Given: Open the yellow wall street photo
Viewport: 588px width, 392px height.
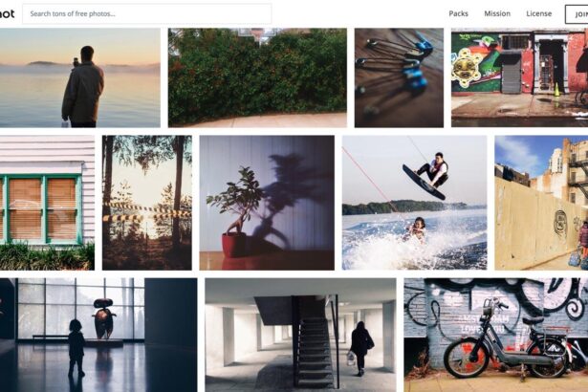Looking at the screenshot, I should pyautogui.click(x=541, y=203).
